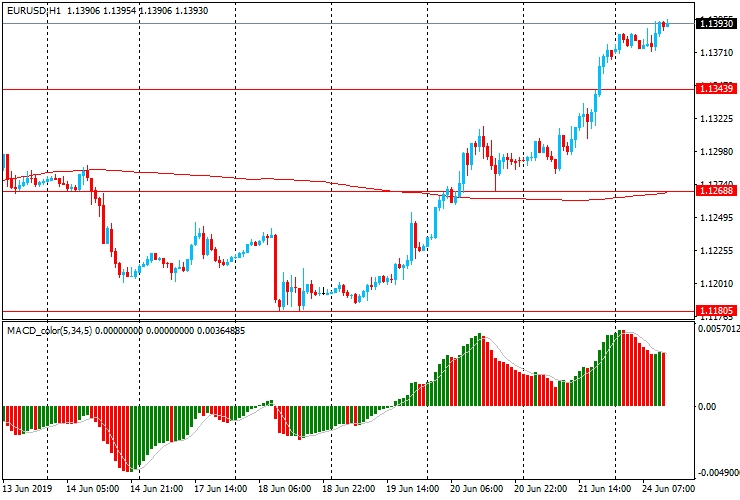Click the 0.0057012 MACD scale maximum value
740x500 pixels.
719,328
